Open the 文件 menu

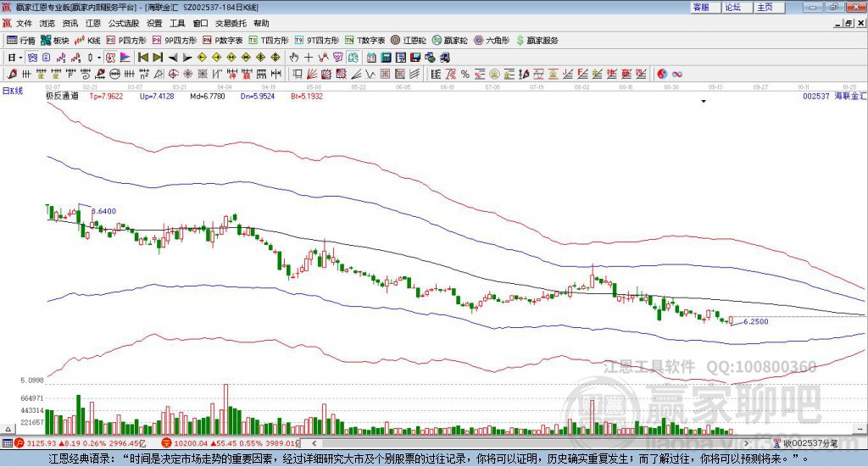[x=25, y=23]
